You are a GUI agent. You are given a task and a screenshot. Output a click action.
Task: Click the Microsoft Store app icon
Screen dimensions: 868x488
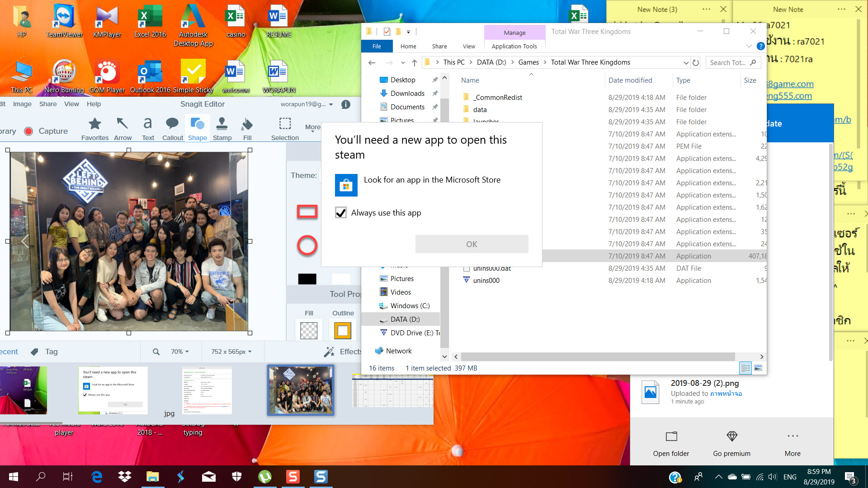click(346, 185)
